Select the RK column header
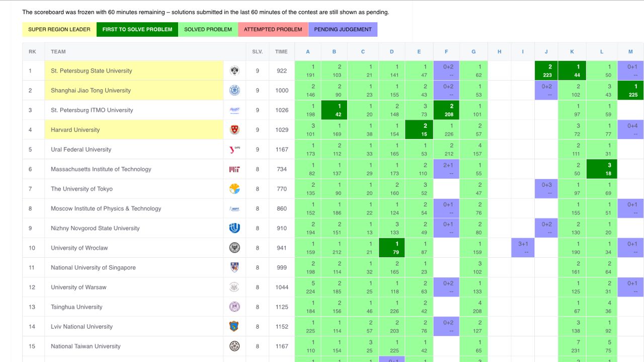644x362 pixels. (x=33, y=51)
